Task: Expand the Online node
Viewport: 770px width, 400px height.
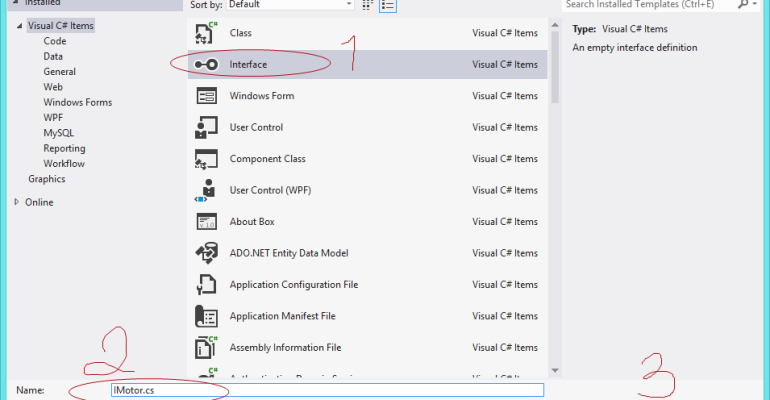Action: [17, 202]
